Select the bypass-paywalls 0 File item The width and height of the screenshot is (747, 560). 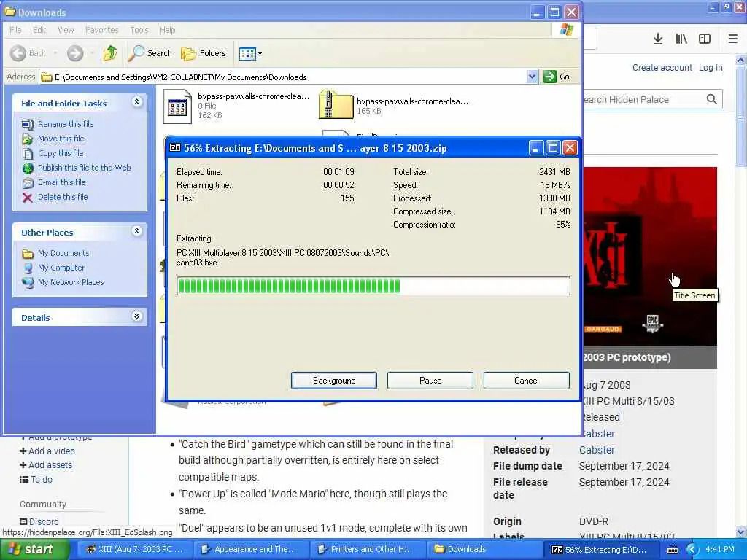tap(236, 106)
